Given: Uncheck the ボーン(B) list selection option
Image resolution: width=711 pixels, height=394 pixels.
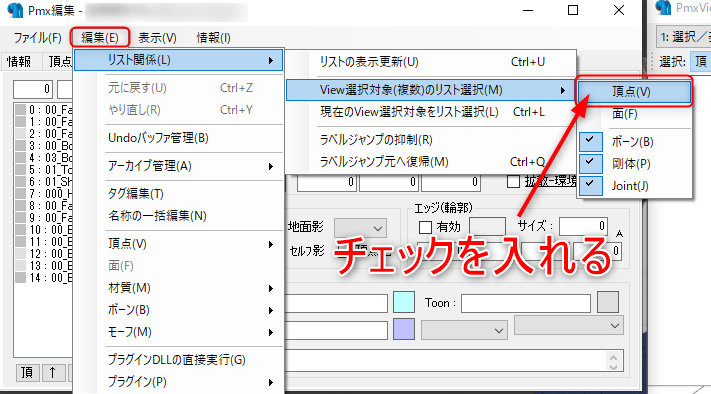Looking at the screenshot, I should pos(634,141).
